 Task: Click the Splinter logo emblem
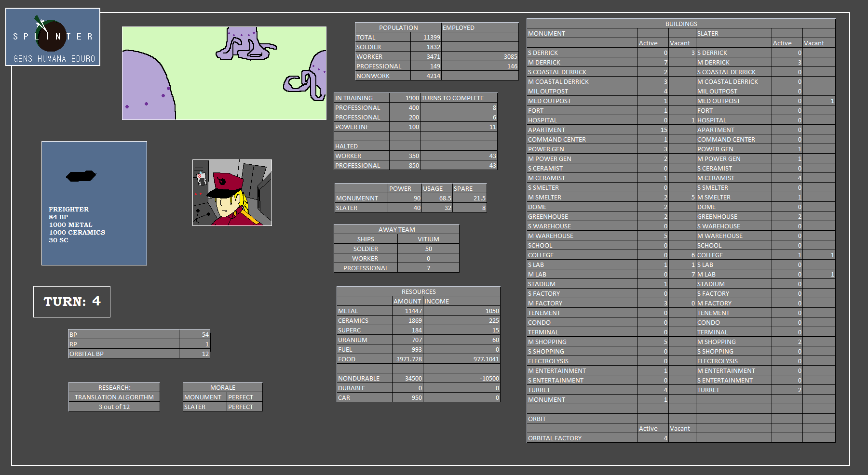pyautogui.click(x=53, y=37)
